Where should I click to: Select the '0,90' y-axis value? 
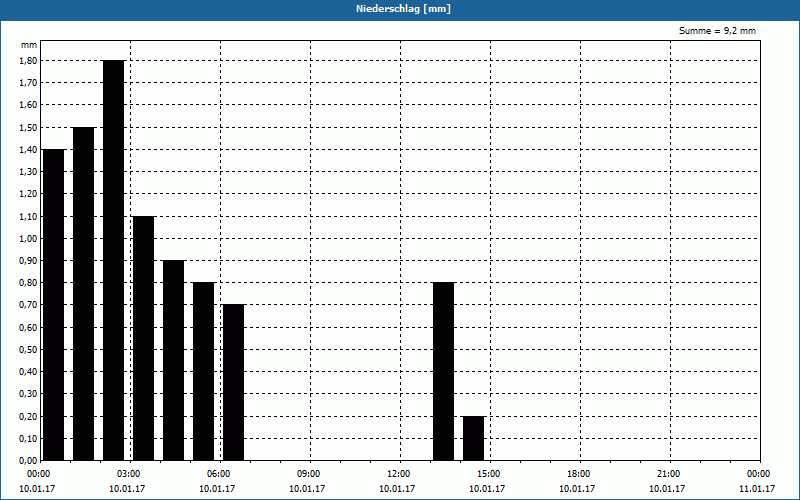(x=28, y=260)
